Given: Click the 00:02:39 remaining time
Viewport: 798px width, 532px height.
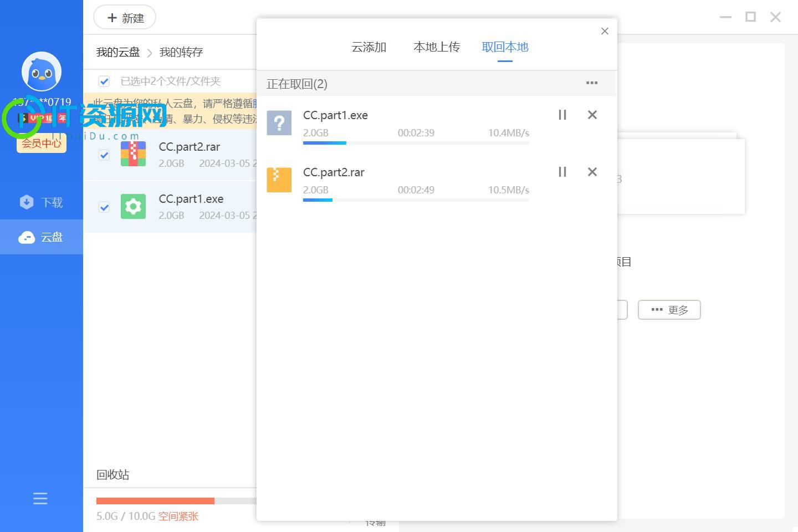Looking at the screenshot, I should 416,133.
